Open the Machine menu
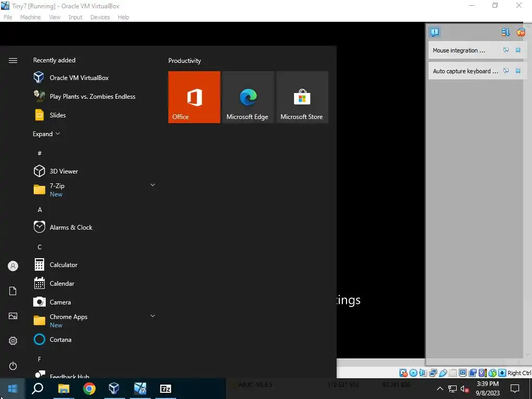 tap(30, 17)
